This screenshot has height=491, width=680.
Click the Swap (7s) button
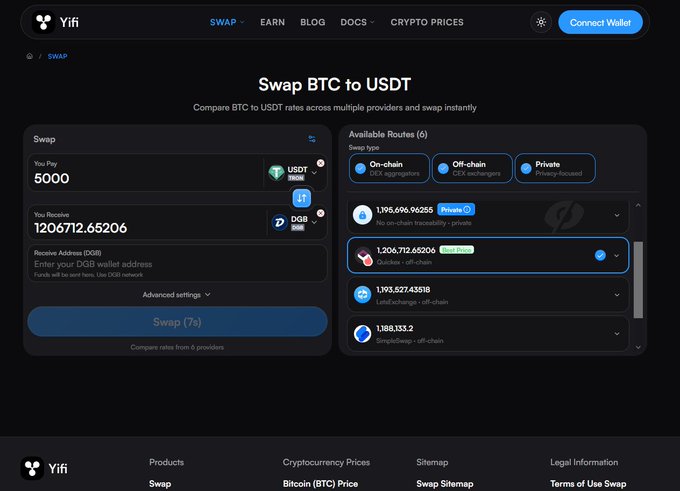pyautogui.click(x=177, y=322)
